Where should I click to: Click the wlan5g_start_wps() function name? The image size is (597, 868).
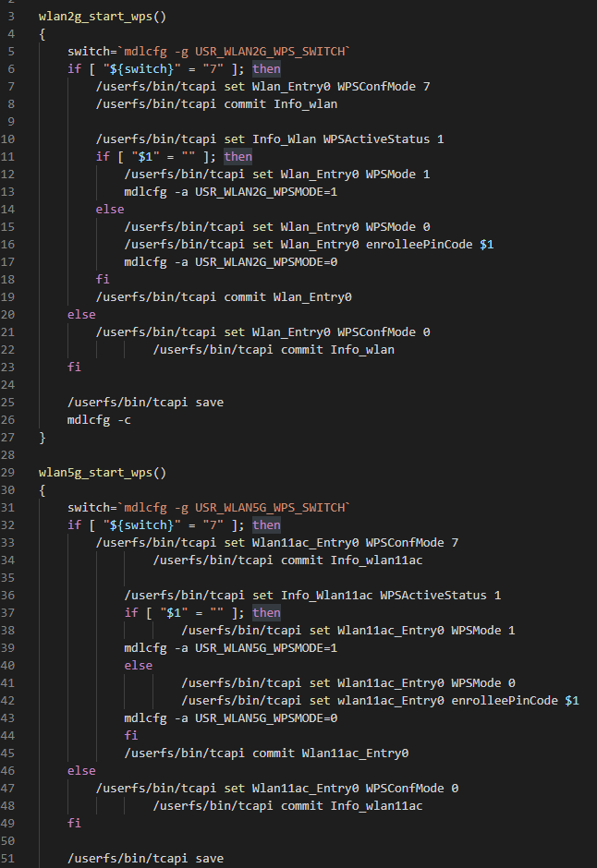103,473
